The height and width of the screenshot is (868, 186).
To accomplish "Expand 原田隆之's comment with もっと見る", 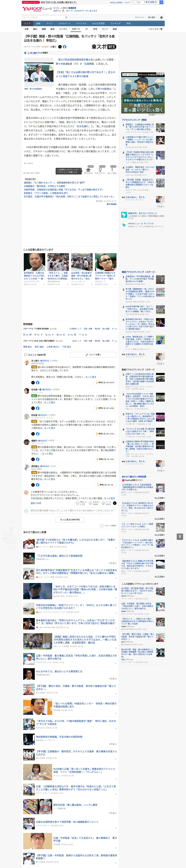I will pyautogui.click(x=50, y=479).
